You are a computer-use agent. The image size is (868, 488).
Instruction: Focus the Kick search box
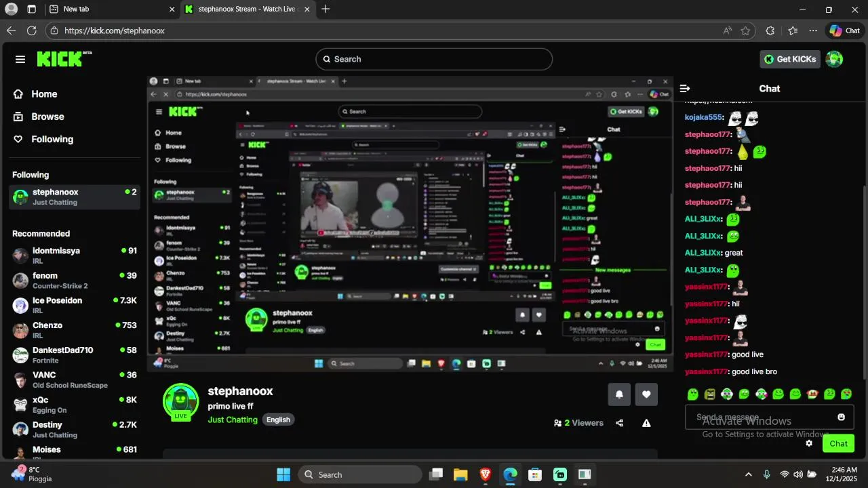(x=434, y=59)
